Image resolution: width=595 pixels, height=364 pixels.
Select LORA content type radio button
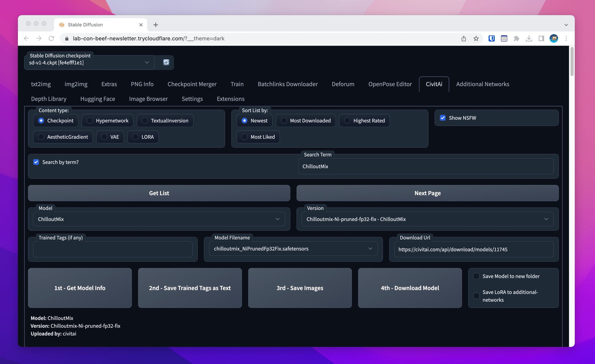[x=136, y=137]
